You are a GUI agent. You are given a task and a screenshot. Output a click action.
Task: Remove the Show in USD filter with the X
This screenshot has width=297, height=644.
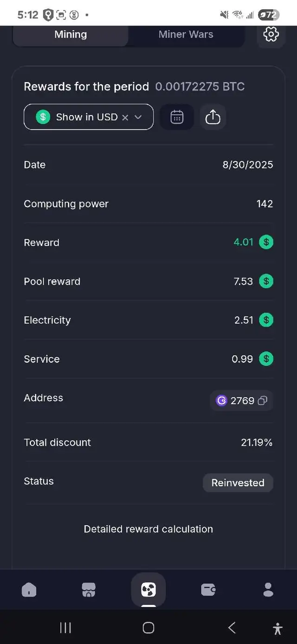point(125,117)
